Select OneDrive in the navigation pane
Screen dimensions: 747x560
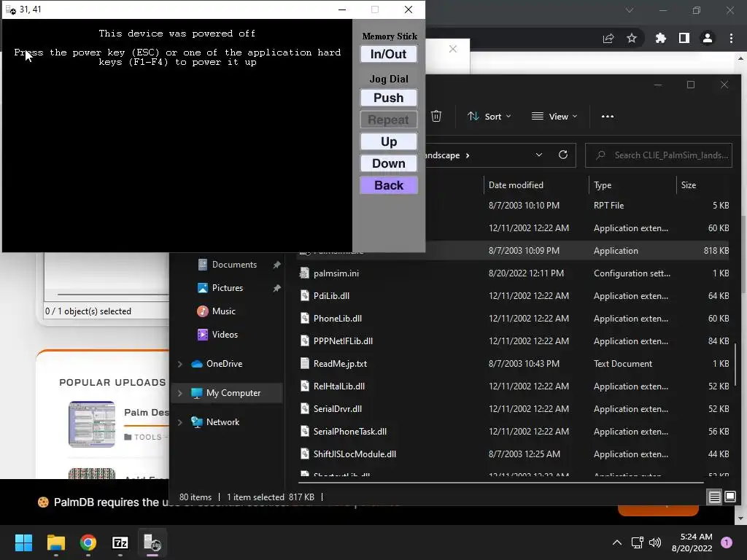tap(224, 364)
